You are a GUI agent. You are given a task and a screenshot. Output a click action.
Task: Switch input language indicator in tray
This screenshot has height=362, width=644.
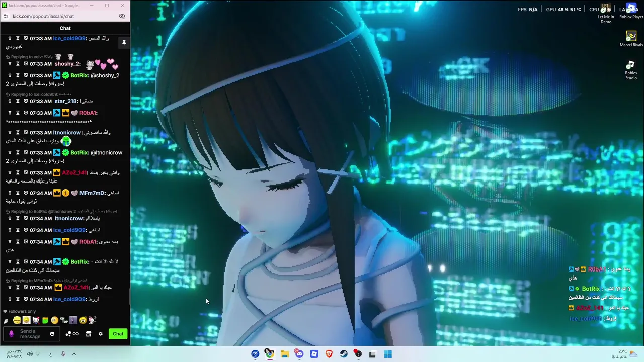click(x=50, y=354)
